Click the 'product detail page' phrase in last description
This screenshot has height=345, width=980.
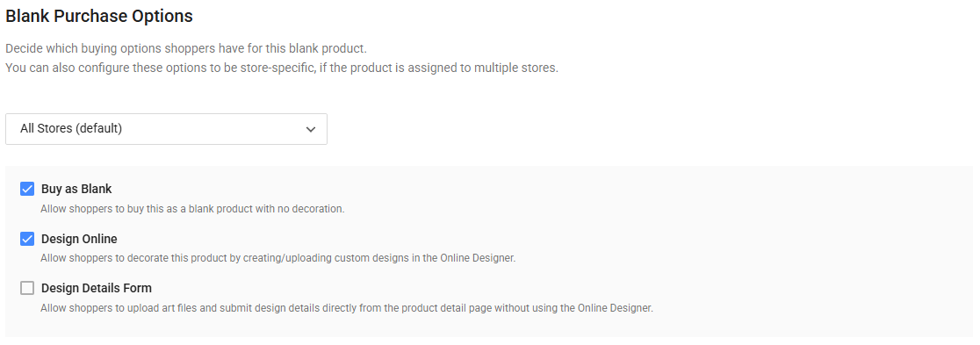(446, 308)
